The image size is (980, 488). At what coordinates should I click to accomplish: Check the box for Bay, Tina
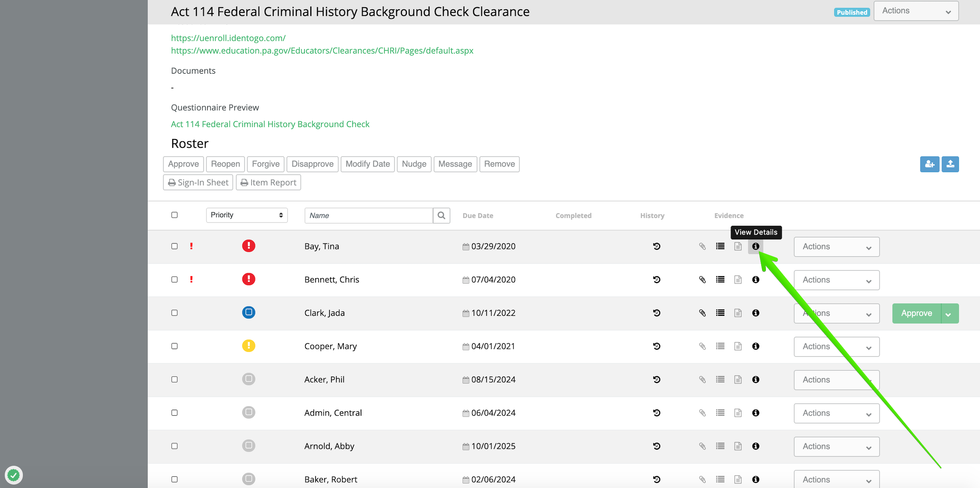(x=175, y=246)
